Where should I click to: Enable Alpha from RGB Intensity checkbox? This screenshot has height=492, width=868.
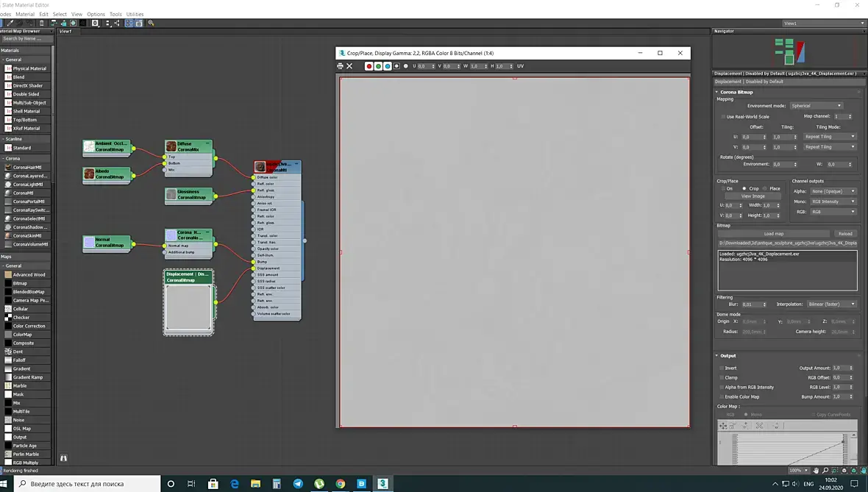coord(722,388)
